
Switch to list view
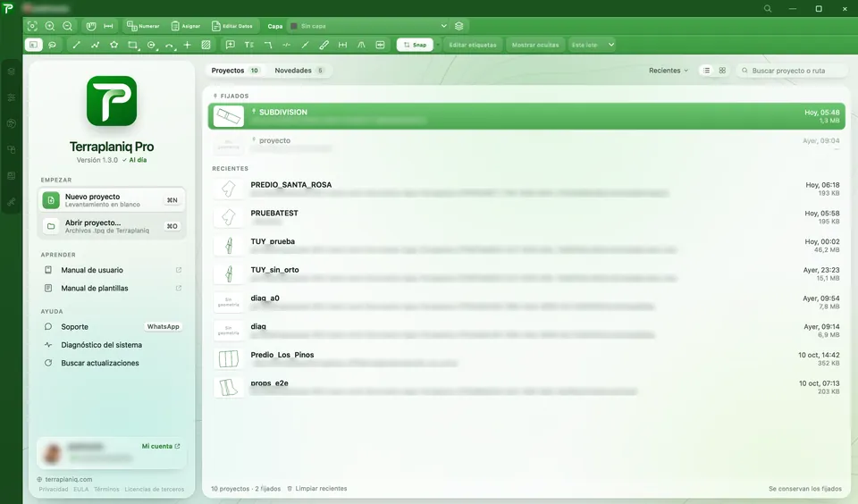(707, 71)
